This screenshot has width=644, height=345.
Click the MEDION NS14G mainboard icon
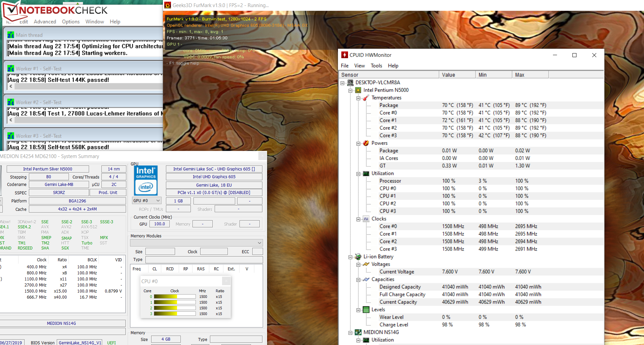pos(358,332)
